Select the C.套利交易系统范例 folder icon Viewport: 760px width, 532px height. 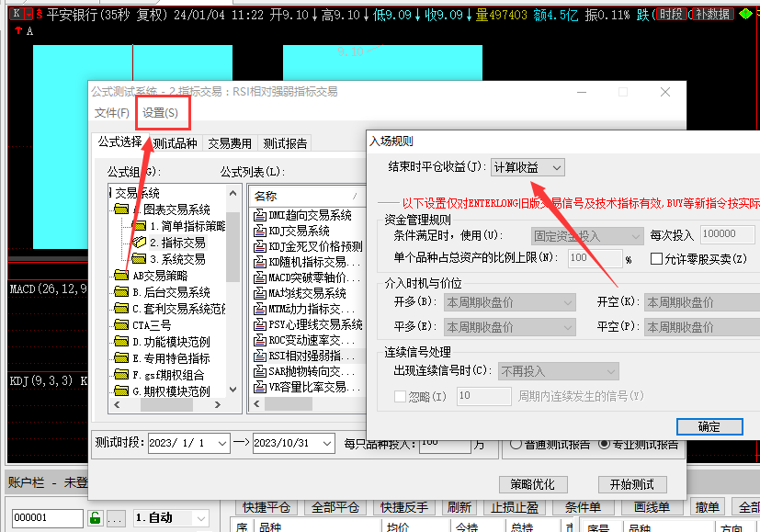point(121,309)
